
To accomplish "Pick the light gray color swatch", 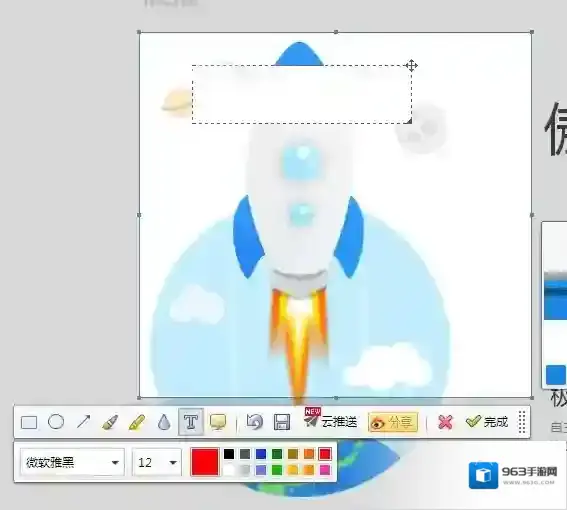I will [x=245, y=470].
